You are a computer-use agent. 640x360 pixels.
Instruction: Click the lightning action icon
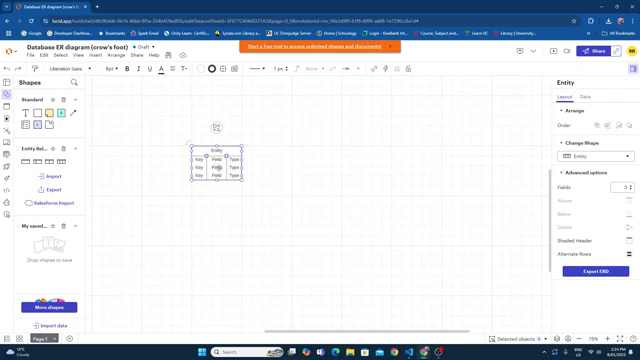coord(385,69)
